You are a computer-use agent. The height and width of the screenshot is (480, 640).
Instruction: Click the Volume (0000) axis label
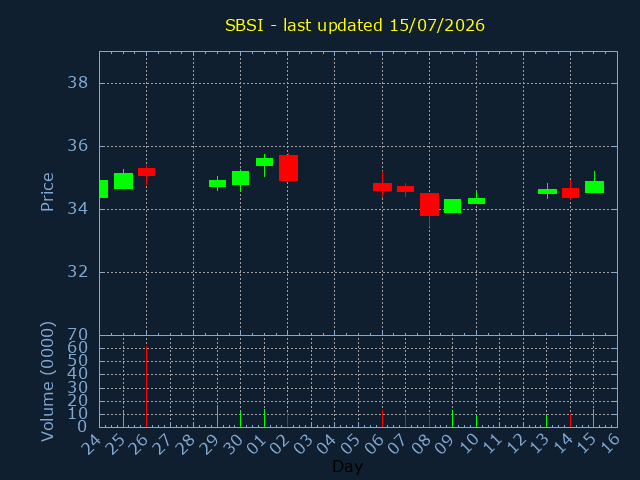point(47,382)
